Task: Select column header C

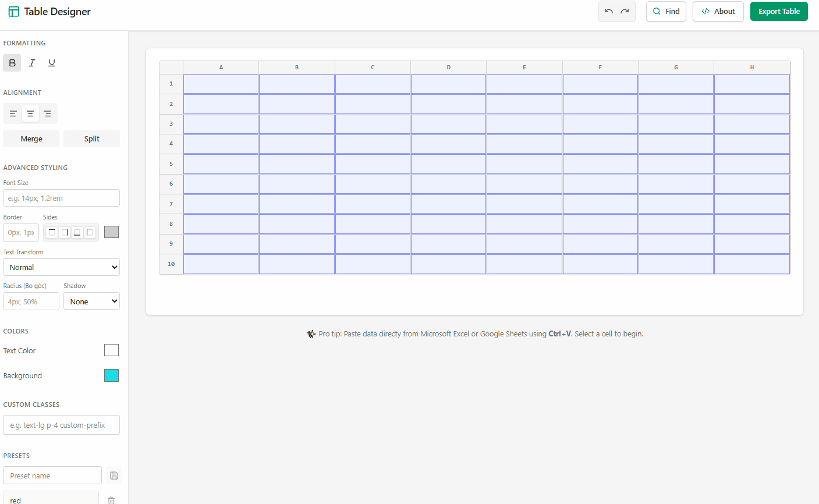Action: [x=373, y=68]
